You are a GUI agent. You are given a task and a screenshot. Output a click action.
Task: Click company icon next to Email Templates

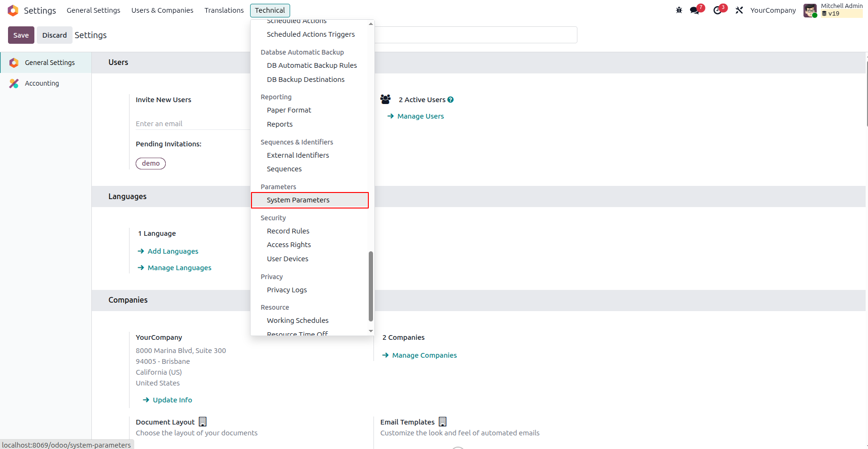tap(442, 422)
